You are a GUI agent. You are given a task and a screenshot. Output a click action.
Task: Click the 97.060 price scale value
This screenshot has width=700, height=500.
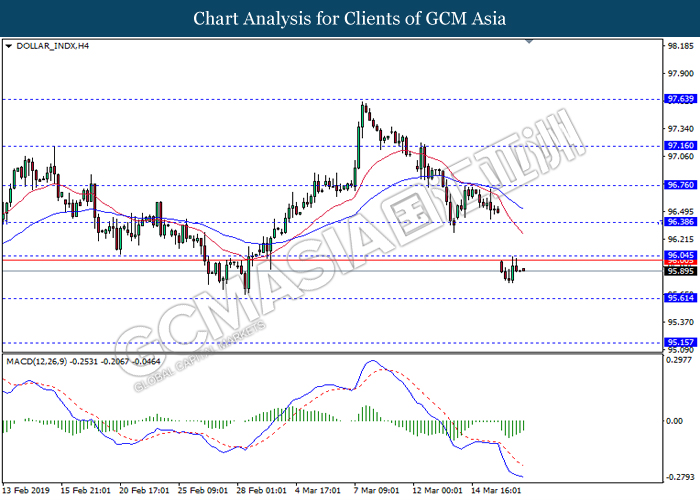click(x=681, y=156)
